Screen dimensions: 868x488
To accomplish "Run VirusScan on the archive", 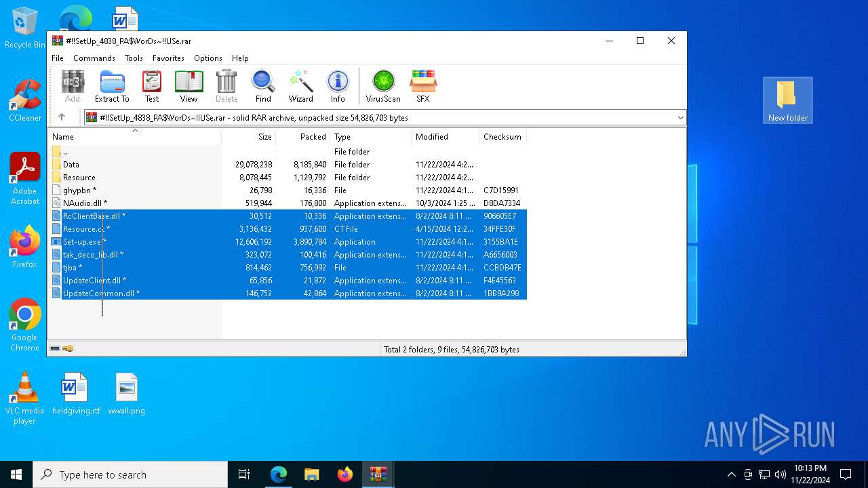I will (x=383, y=86).
